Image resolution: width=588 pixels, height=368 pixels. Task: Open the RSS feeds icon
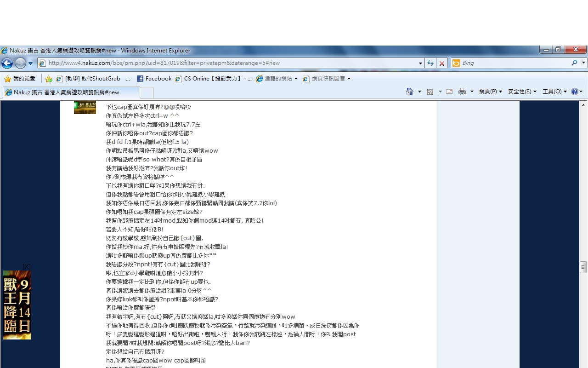[430, 92]
